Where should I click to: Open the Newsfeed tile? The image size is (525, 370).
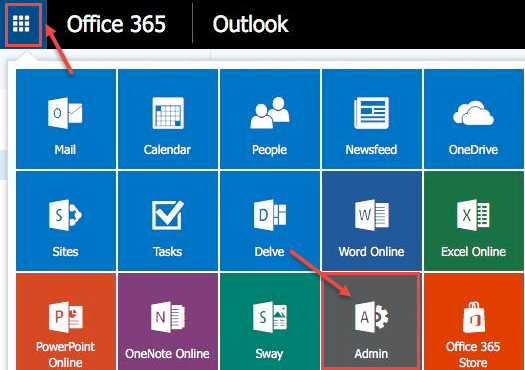click(372, 119)
